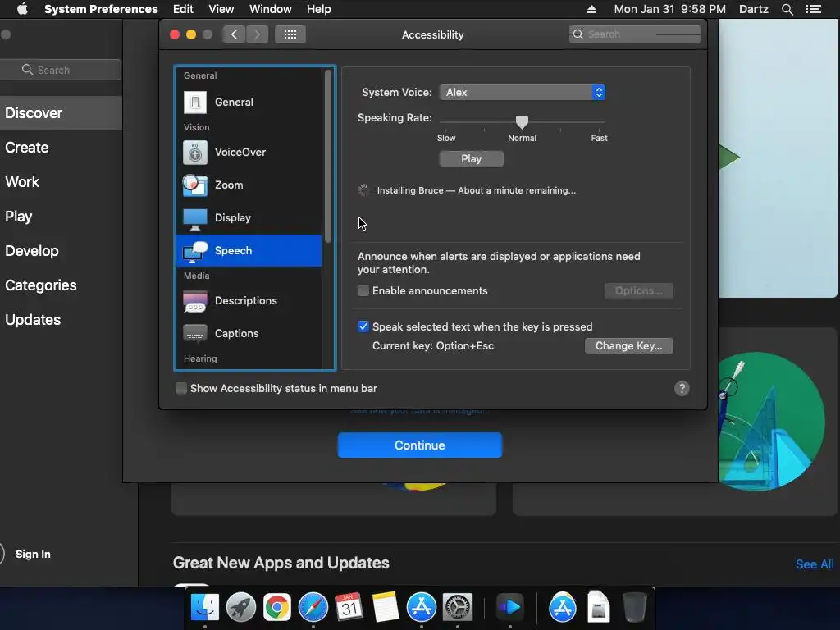Launch Launchpad rocket icon in Dock
The width and height of the screenshot is (840, 630).
click(241, 607)
